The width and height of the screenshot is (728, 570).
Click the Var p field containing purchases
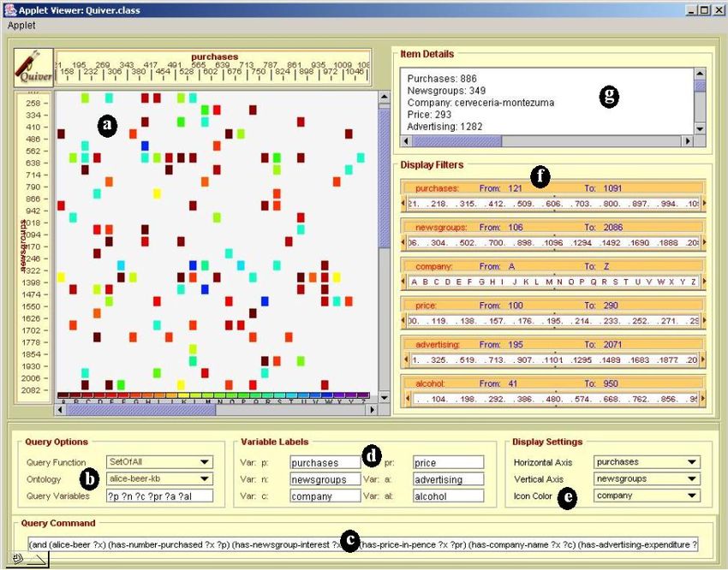[325, 462]
